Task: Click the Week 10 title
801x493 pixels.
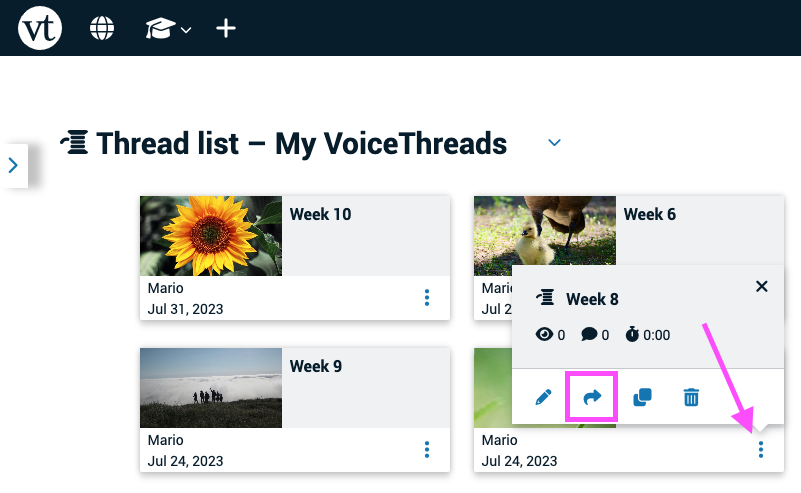Action: [320, 214]
